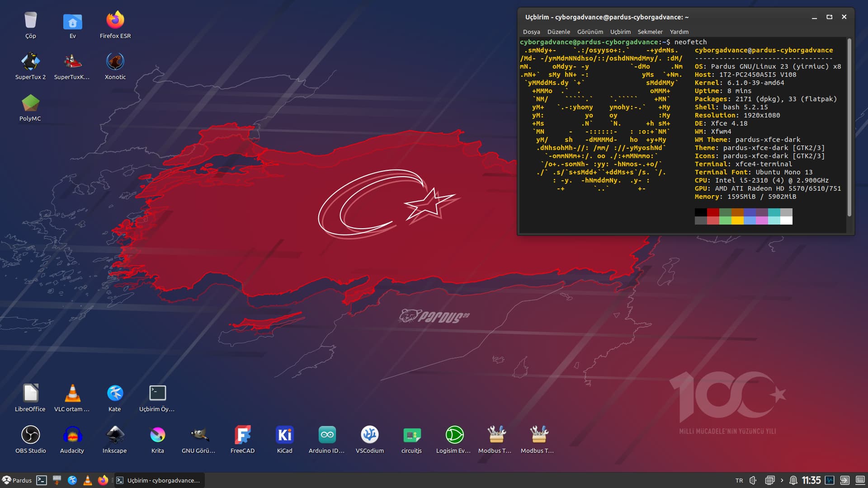Click the Firefox launcher in the panel

[103, 480]
